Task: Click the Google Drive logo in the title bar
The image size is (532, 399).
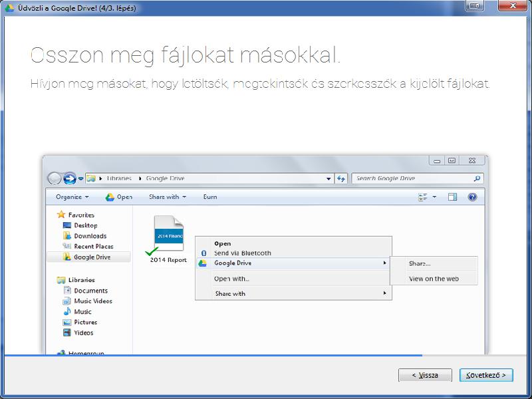Action: [x=9, y=8]
